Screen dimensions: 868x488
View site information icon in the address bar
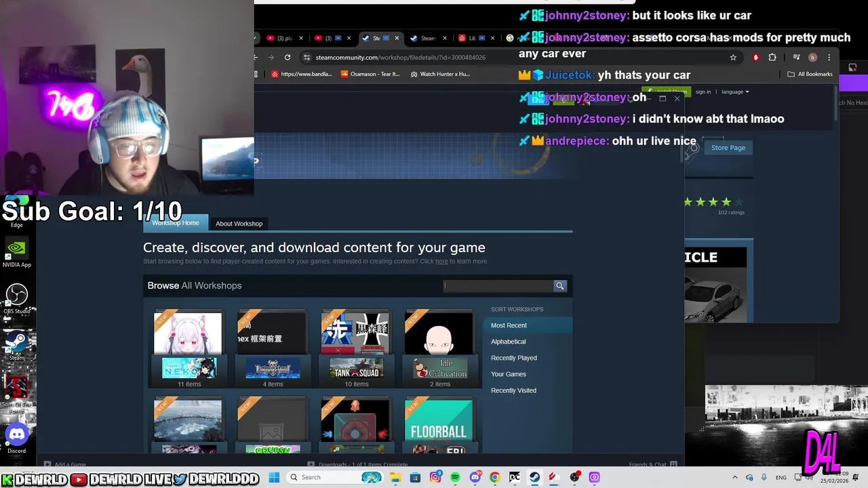307,58
